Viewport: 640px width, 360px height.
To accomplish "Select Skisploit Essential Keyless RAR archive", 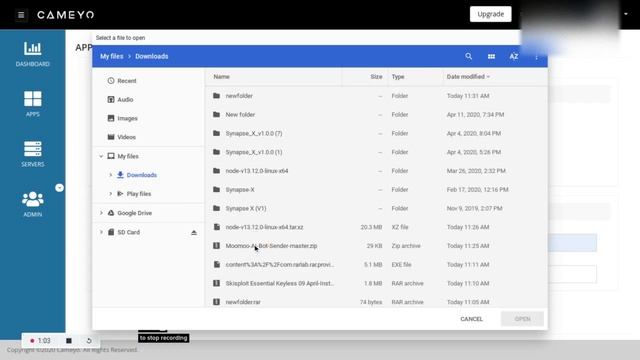I will click(376, 284).
